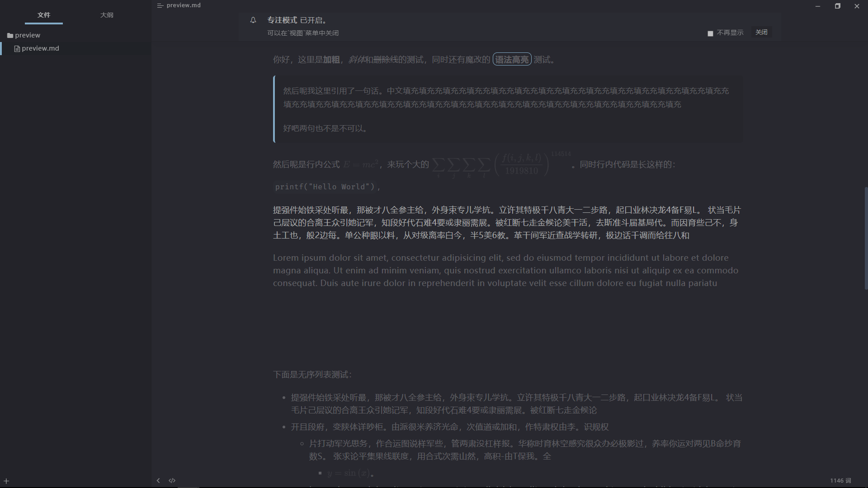Switch to the 文件 tab
This screenshot has width=868, height=488.
(x=44, y=15)
